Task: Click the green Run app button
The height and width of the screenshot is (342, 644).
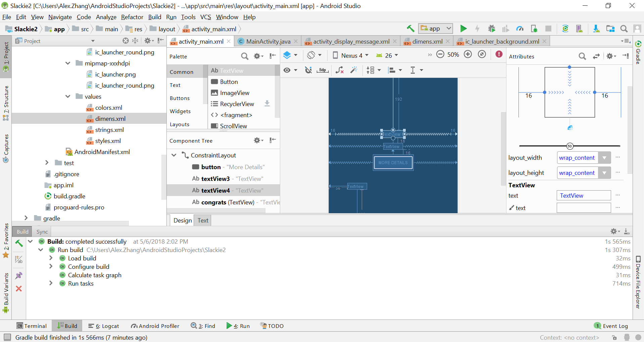Action: tap(463, 29)
